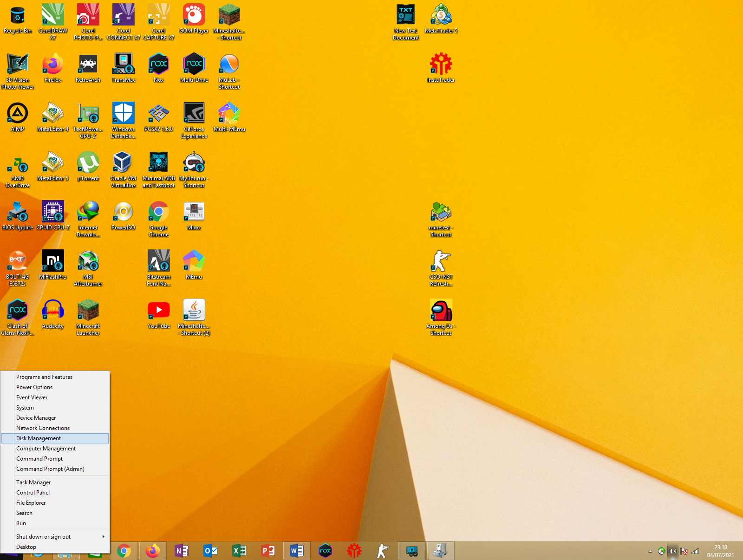743x560 pixels.
Task: Select the Windows Defender desktop icon
Action: click(x=124, y=121)
